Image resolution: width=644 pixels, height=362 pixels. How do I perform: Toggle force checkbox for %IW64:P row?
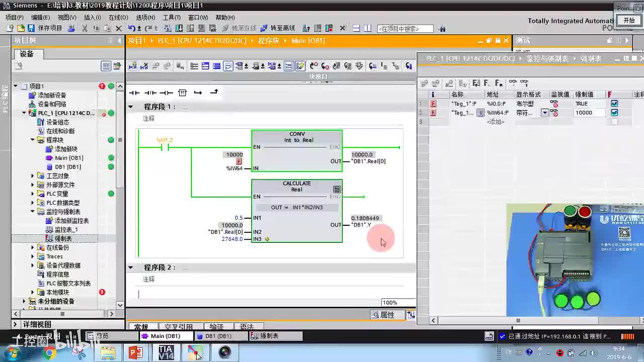pos(614,113)
